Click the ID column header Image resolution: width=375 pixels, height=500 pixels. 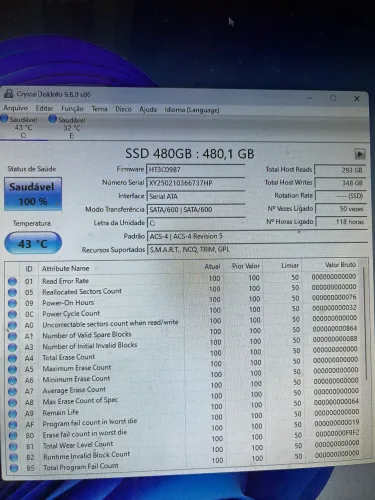click(29, 269)
